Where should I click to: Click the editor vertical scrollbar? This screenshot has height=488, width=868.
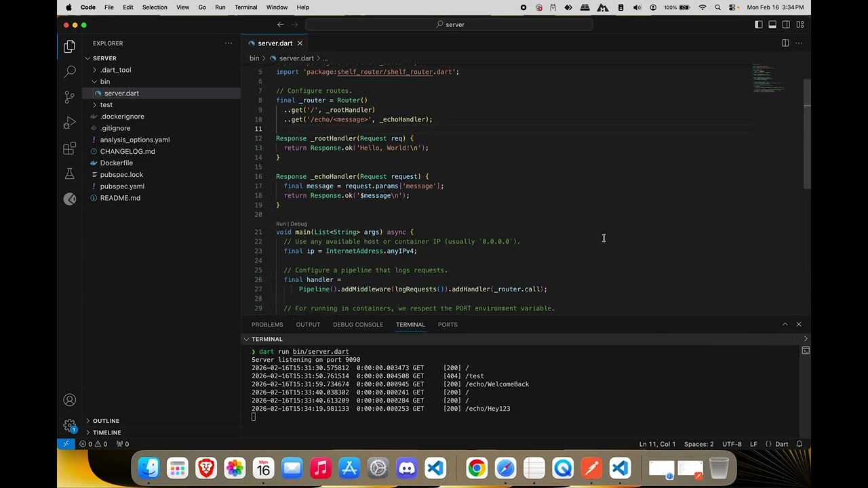tap(807, 134)
